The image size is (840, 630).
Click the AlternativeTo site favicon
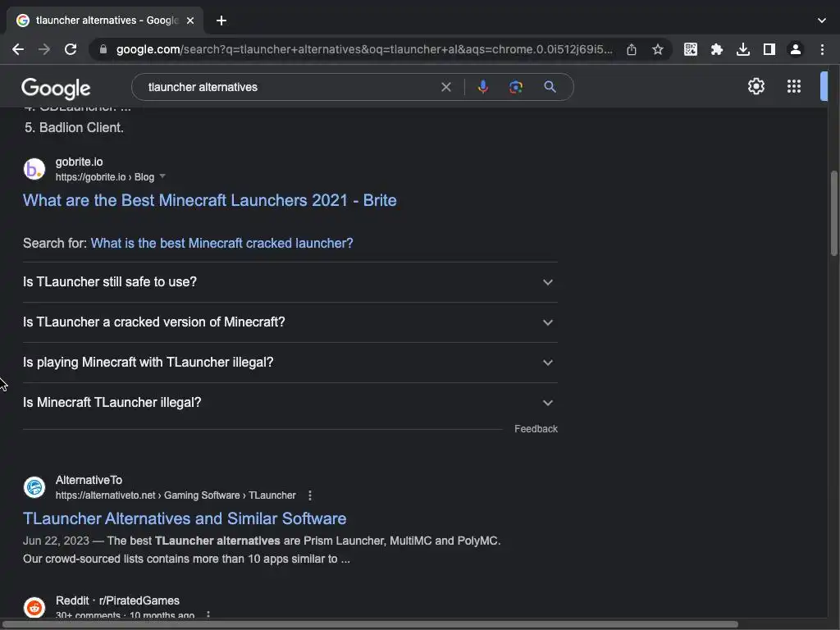click(x=34, y=487)
